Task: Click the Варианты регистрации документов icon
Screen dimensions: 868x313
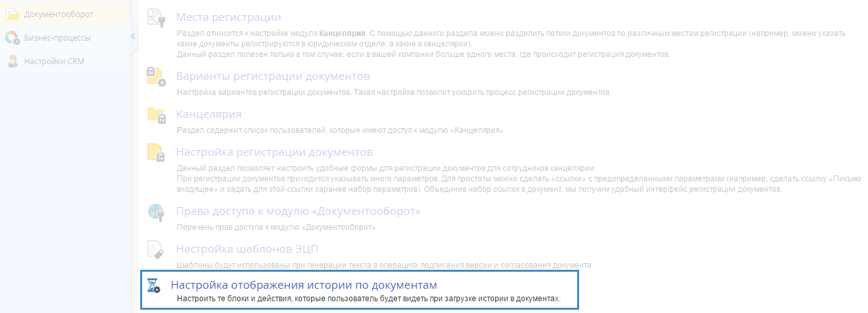Action: (157, 77)
